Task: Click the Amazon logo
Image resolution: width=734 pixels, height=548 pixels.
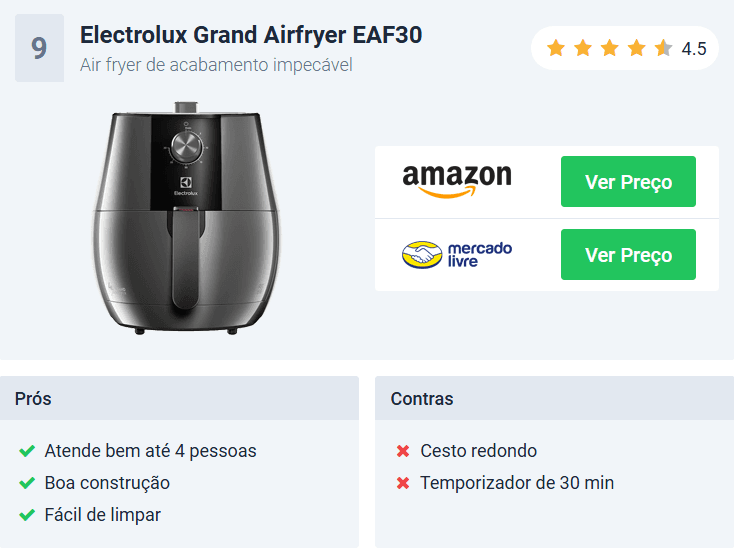Action: (457, 181)
